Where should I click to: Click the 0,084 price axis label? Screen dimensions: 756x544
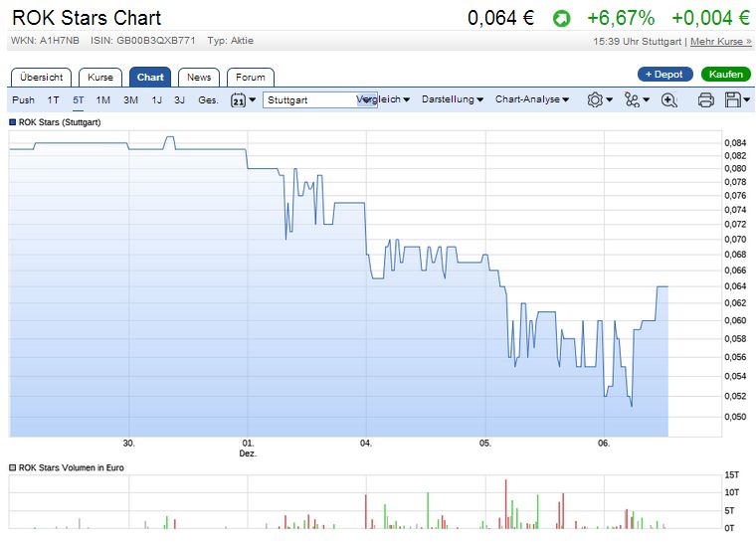click(x=735, y=142)
